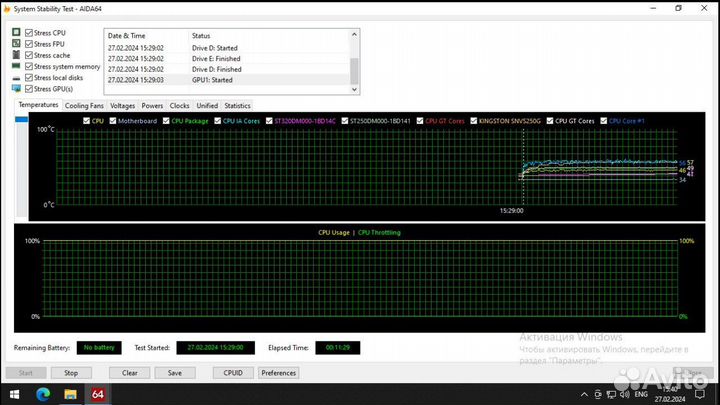This screenshot has height=405, width=720.
Task: Toggle the red CPU GT Cores checkbox
Action: pyautogui.click(x=420, y=121)
